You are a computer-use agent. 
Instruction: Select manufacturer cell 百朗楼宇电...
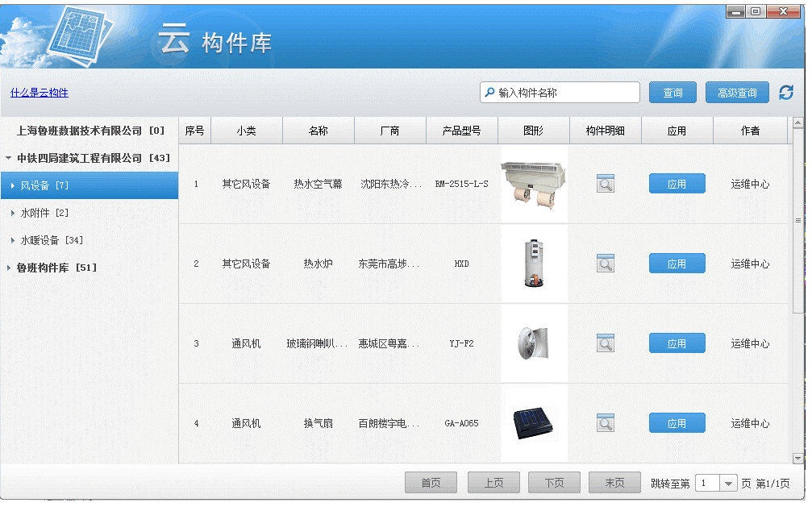(389, 423)
